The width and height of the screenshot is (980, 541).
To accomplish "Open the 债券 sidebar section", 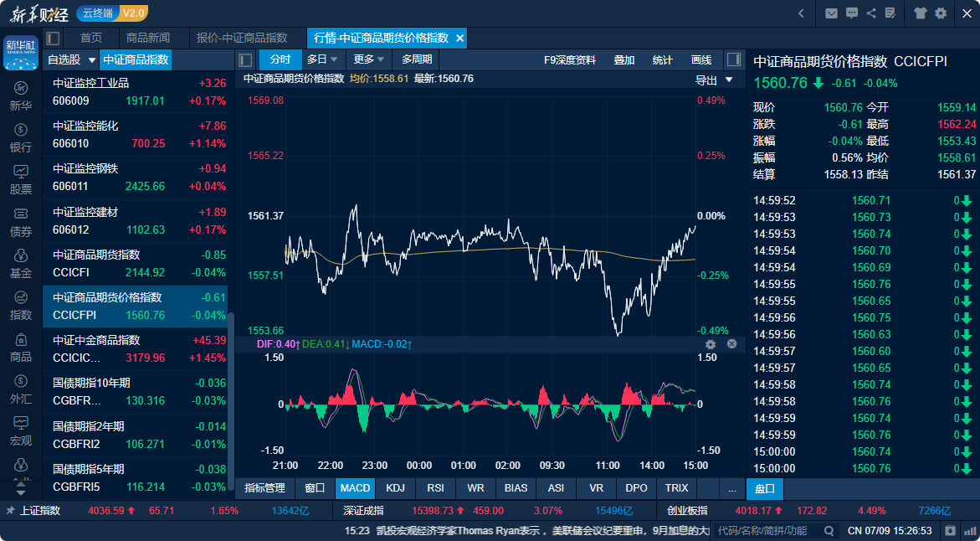I will pos(21,222).
